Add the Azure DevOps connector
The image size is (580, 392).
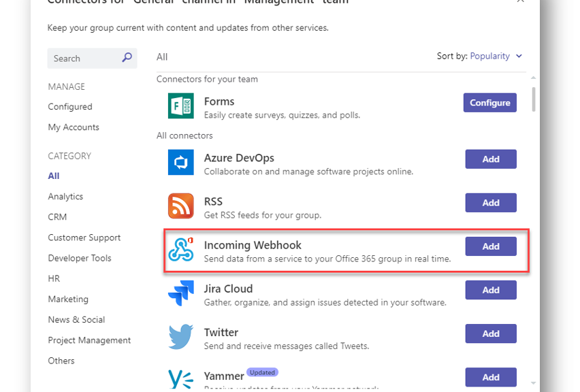(x=491, y=159)
